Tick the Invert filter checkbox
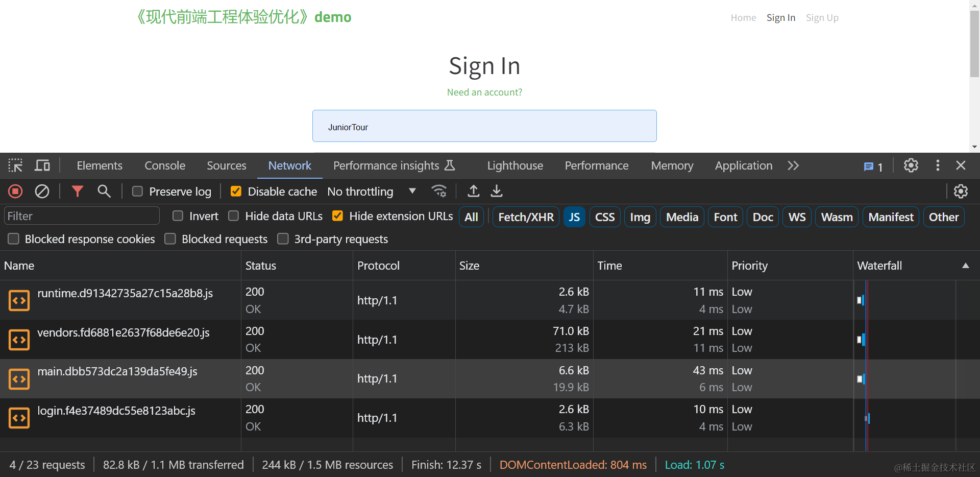 point(178,216)
